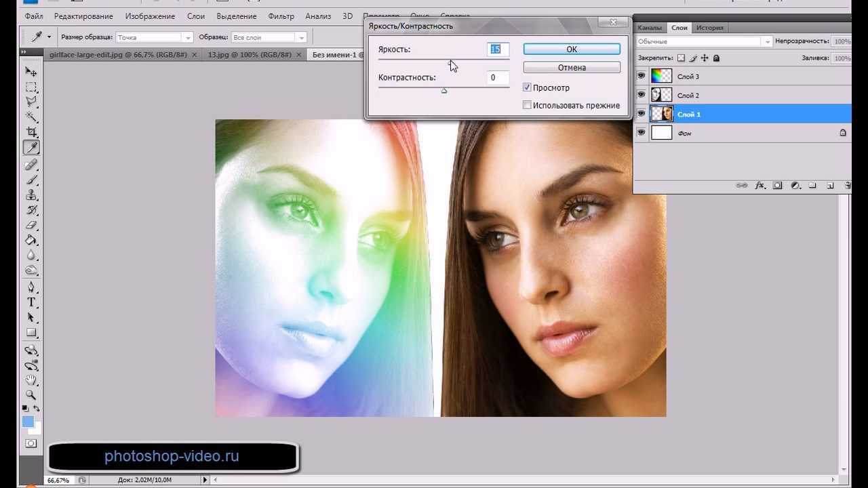Screen dimensions: 868x488
Task: Select the Zoom tool
Action: (31, 394)
